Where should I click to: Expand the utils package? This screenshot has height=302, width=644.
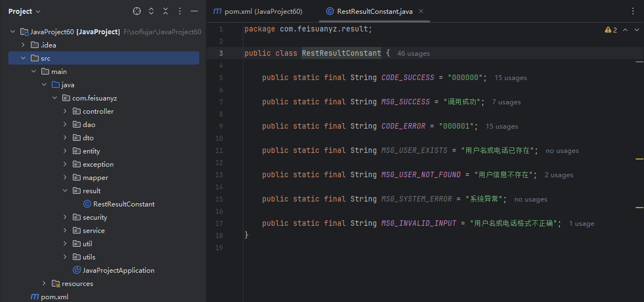point(65,257)
